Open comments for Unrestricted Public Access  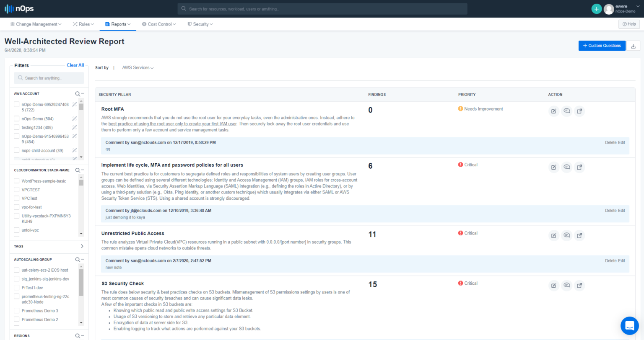coord(566,235)
